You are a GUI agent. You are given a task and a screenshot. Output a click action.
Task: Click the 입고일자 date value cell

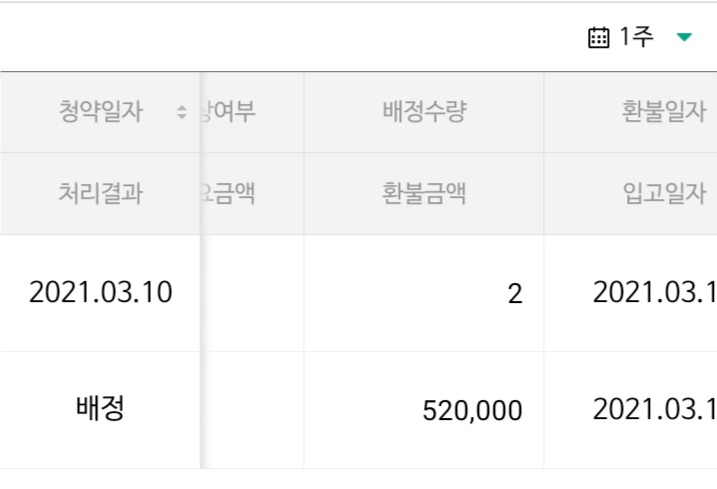[x=654, y=409]
